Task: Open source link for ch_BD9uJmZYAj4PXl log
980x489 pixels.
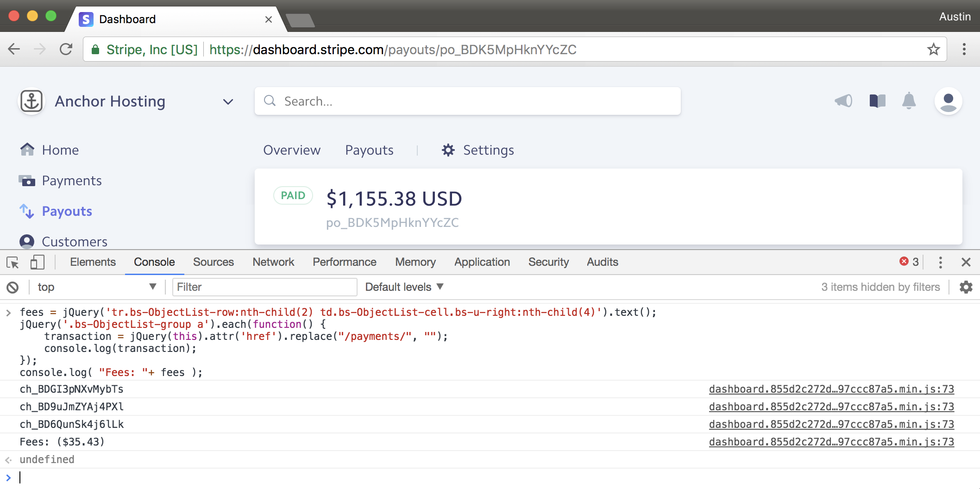Action: point(831,407)
